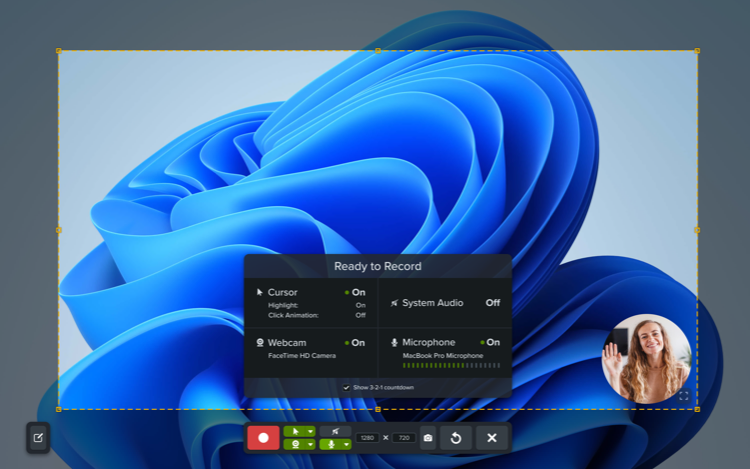Toggle the Cursor On status
Screen dimensions: 750x469
(357, 292)
